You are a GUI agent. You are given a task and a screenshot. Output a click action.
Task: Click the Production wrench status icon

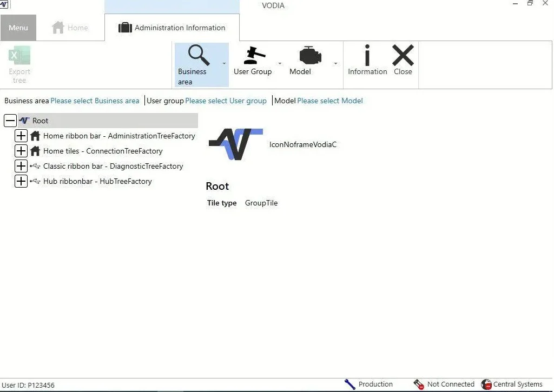click(x=350, y=384)
